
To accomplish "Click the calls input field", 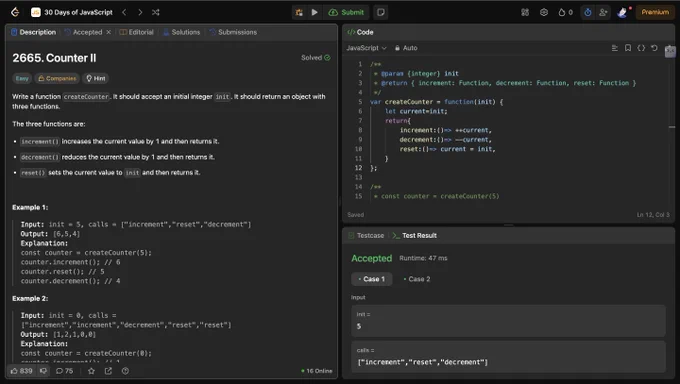I will [508, 357].
